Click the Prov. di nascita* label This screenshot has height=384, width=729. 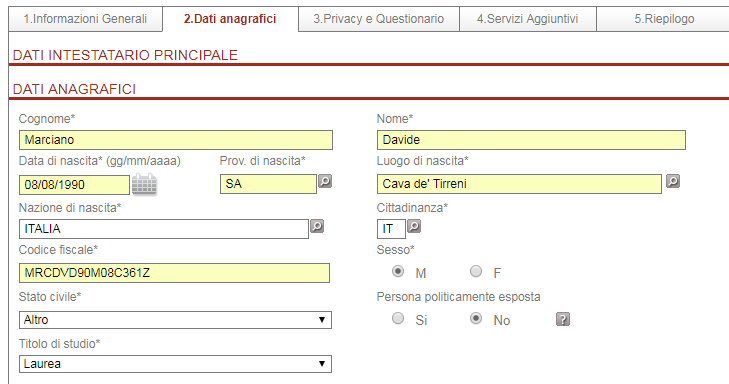262,161
